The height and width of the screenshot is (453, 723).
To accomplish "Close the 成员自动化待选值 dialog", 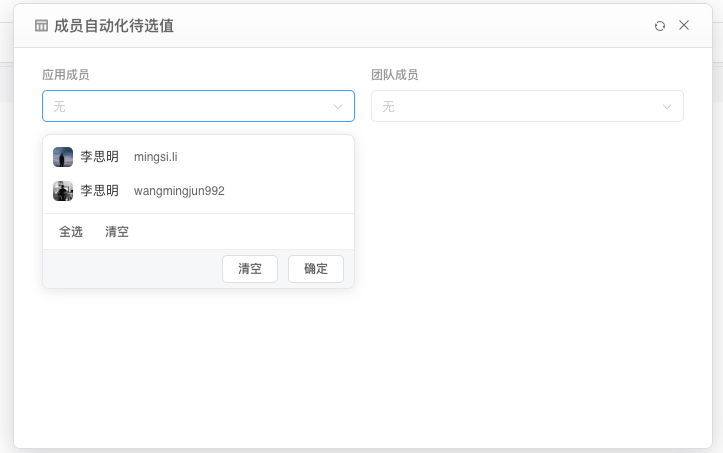I will tap(684, 25).
